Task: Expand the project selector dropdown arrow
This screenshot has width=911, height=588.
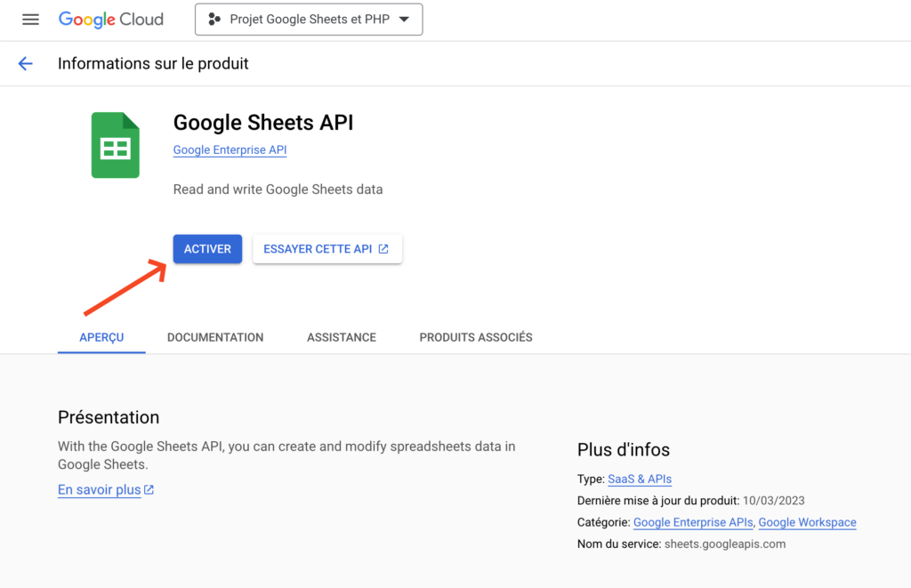Action: tap(404, 20)
